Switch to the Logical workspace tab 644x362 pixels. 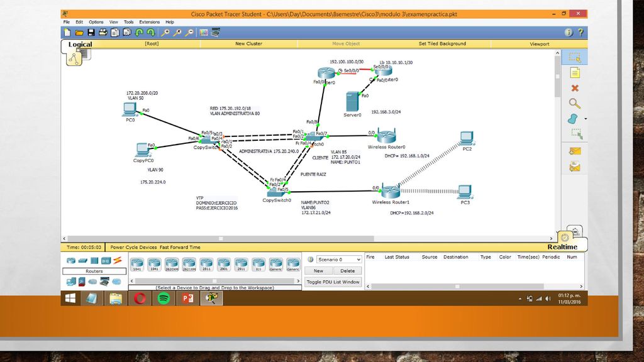pos(80,45)
